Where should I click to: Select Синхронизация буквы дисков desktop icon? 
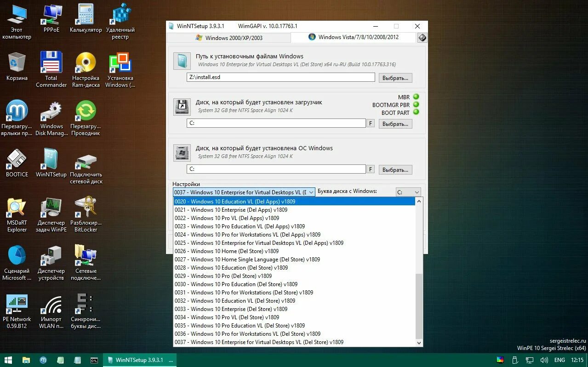pos(86,311)
